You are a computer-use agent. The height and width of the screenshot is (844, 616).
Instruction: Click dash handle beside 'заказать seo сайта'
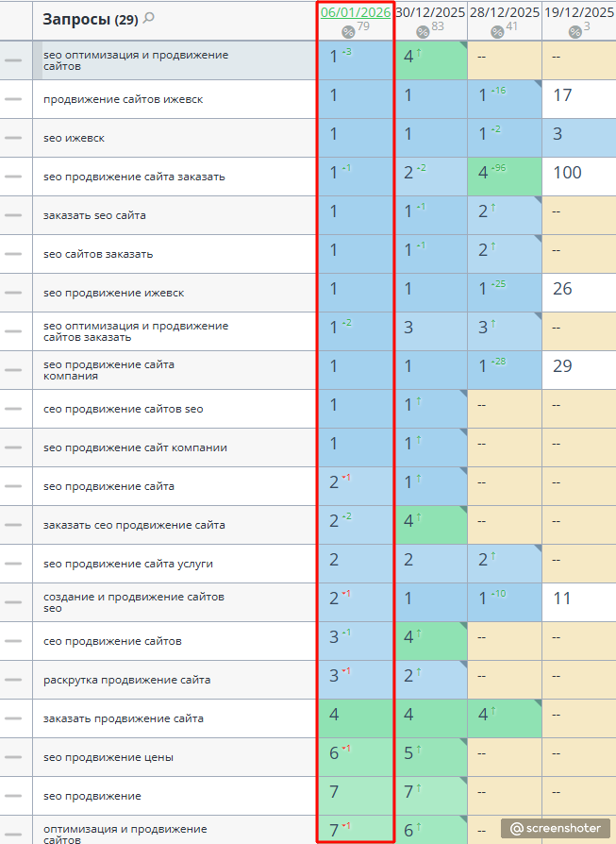13,215
